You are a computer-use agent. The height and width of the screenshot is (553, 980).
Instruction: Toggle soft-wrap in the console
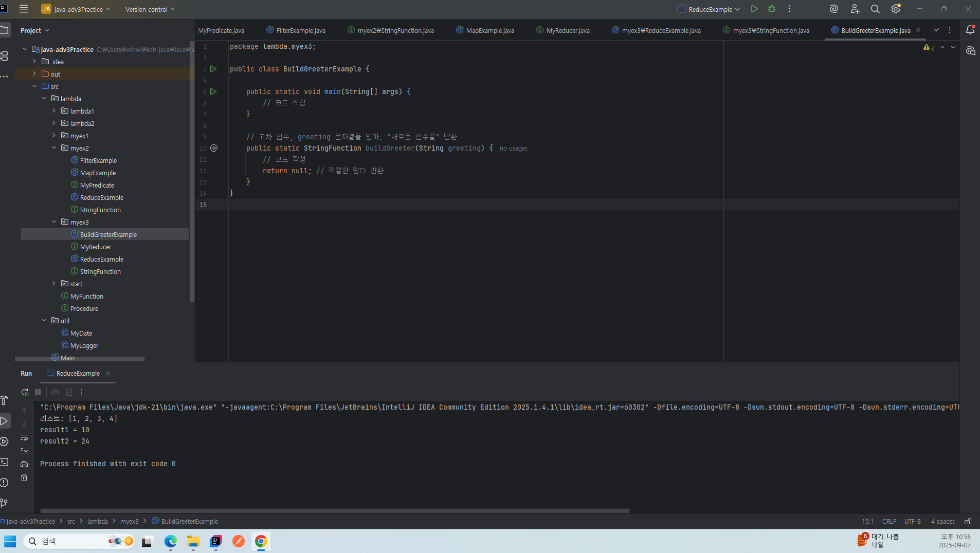coord(24,437)
